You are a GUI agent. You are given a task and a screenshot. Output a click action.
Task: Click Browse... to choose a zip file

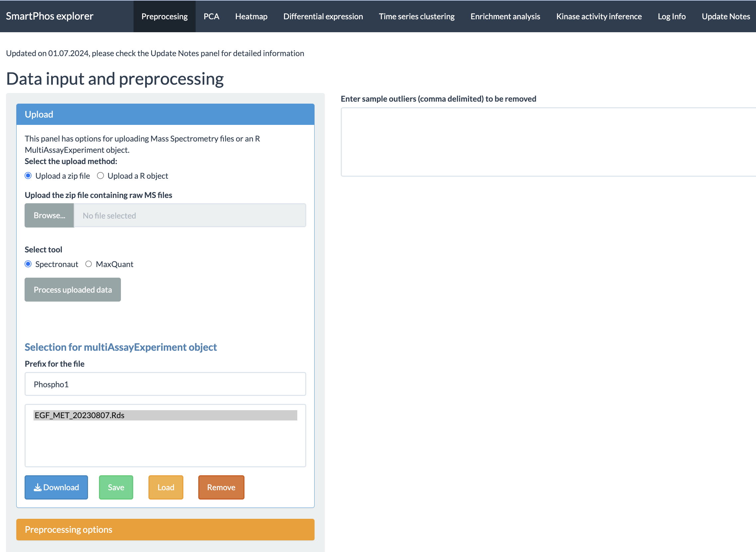pyautogui.click(x=49, y=216)
